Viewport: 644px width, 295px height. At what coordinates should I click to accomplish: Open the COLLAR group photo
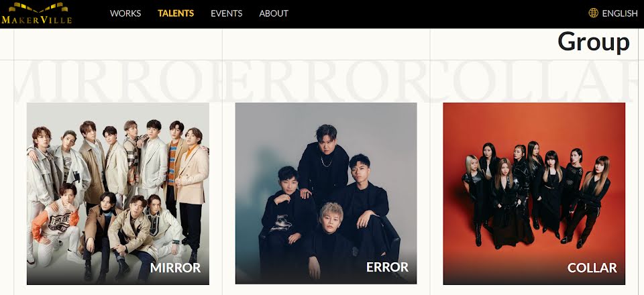534,194
